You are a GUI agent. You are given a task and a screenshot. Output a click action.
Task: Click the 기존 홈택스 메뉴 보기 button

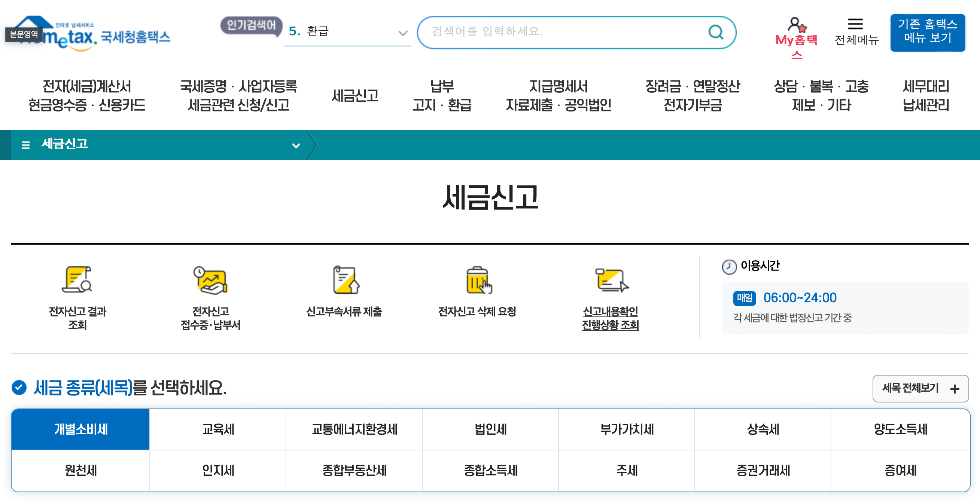928,33
